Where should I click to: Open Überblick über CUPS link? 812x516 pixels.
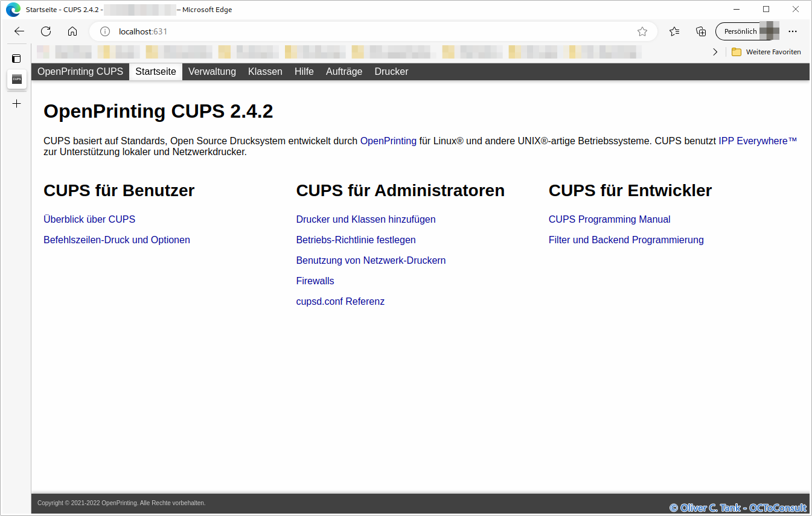point(89,220)
